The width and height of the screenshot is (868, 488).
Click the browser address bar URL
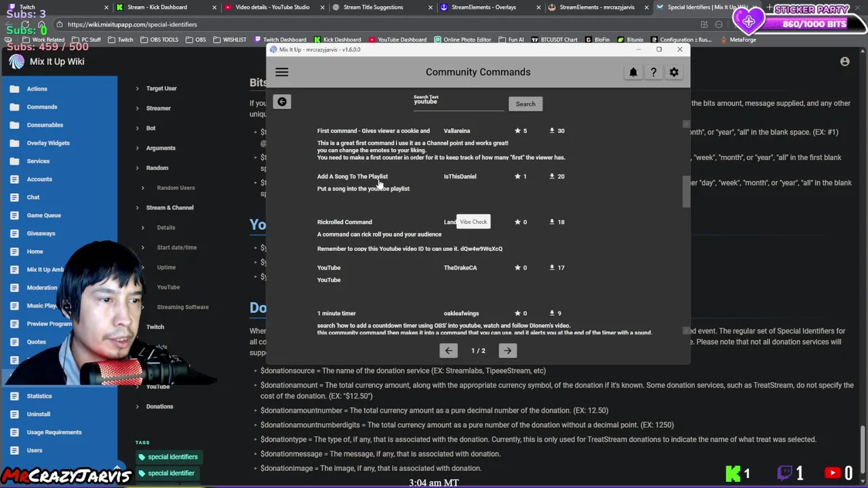pos(132,24)
